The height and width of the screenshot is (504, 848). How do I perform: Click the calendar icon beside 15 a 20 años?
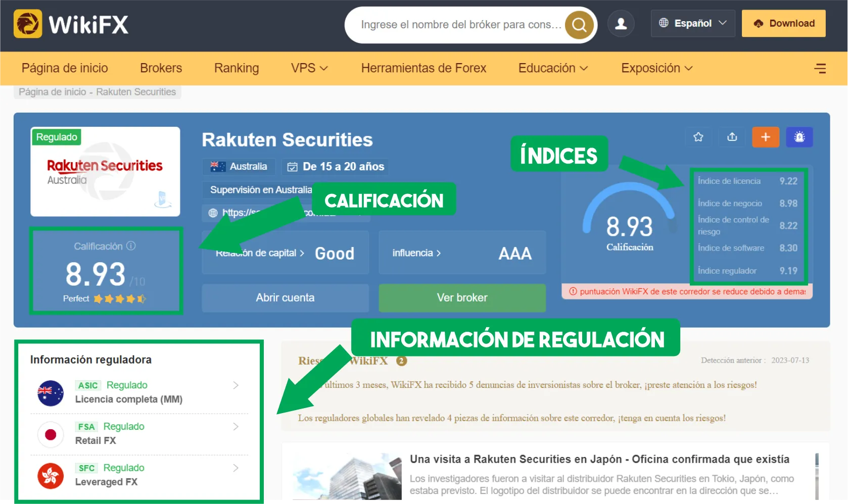(x=292, y=167)
